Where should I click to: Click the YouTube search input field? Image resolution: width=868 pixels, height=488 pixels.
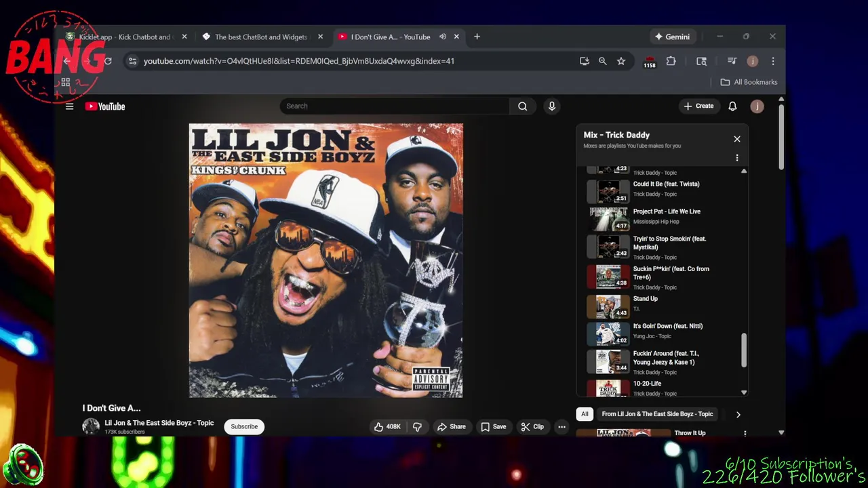[395, 106]
